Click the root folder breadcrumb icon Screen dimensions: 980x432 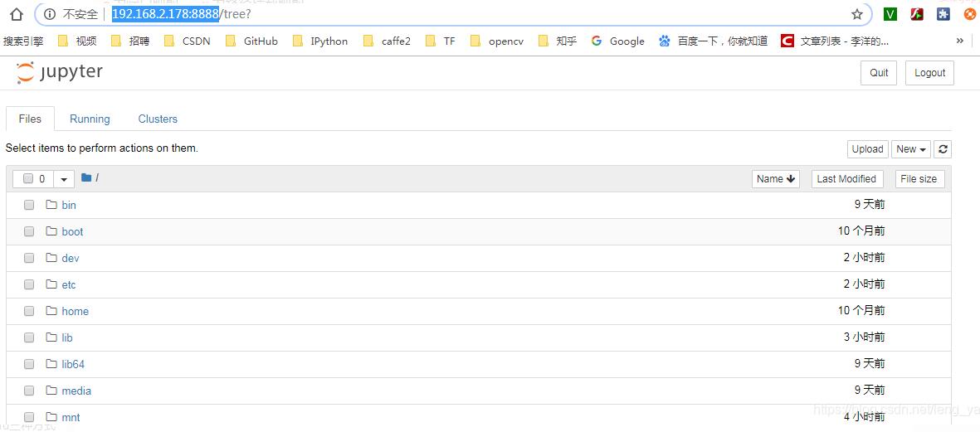[86, 178]
